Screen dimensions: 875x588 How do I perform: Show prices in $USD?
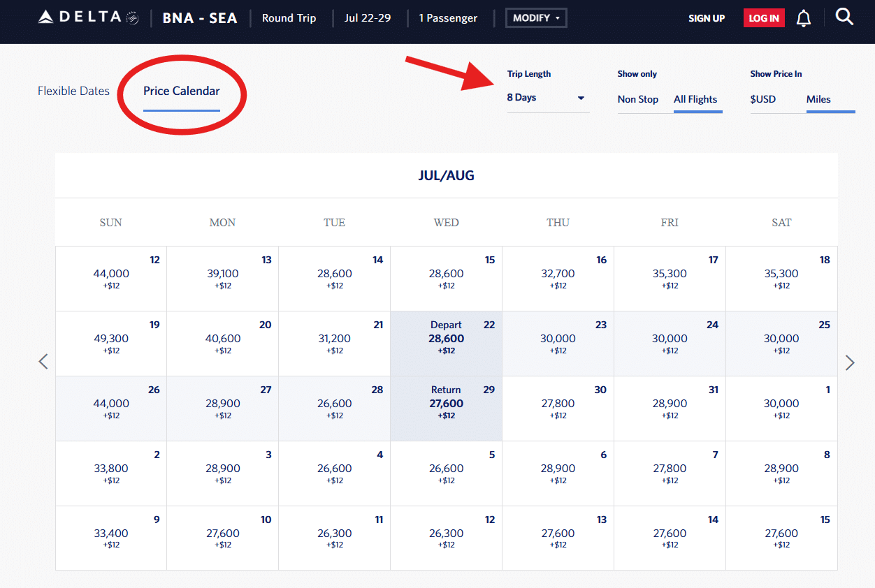point(763,99)
